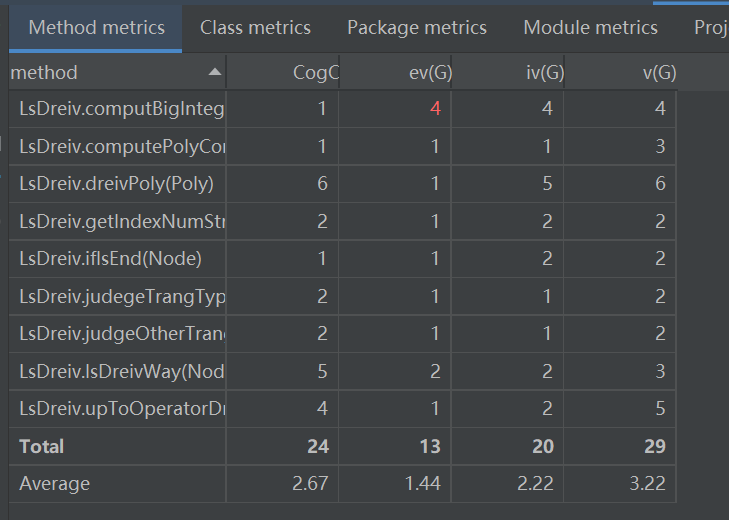Select the LsDreiv.ifIsEnd(Node) method row
Screen dimensions: 729x520
110,259
